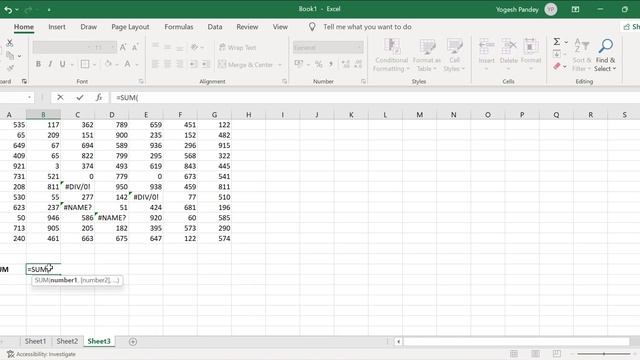This screenshot has height=360, width=640.
Task: Toggle Underline formatting
Action: [62, 64]
